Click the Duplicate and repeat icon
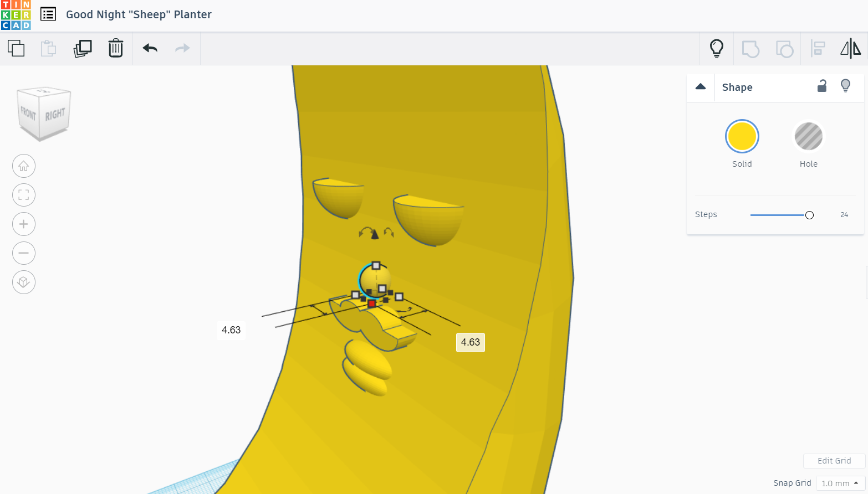The image size is (868, 494). [x=83, y=49]
